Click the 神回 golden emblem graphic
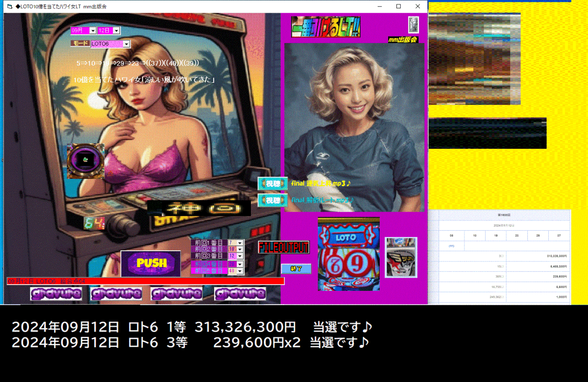588x382 pixels. pyautogui.click(x=199, y=208)
